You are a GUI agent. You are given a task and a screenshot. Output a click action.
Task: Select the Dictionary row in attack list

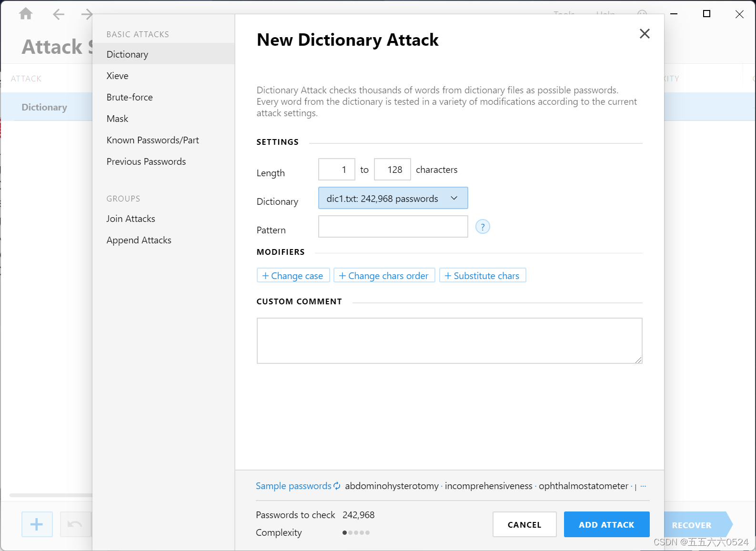point(46,107)
